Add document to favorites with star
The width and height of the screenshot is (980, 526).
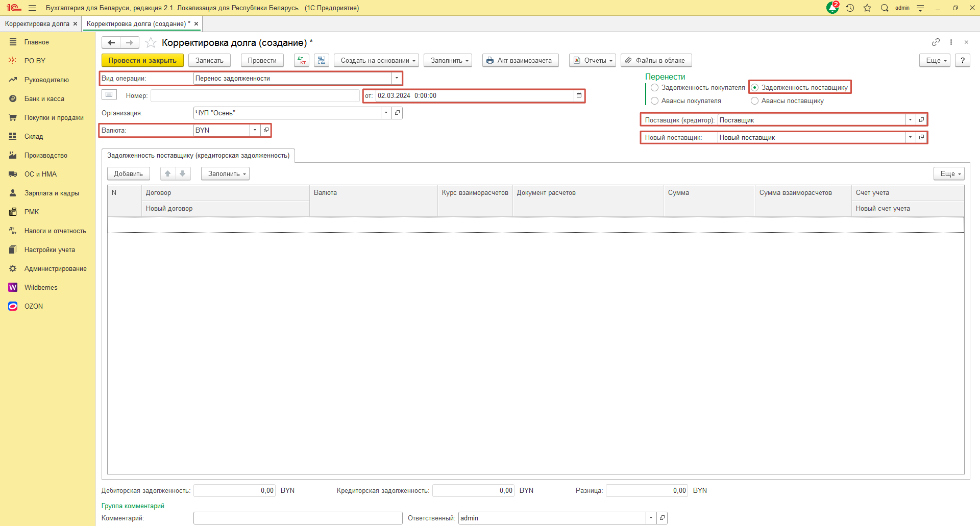(x=151, y=42)
